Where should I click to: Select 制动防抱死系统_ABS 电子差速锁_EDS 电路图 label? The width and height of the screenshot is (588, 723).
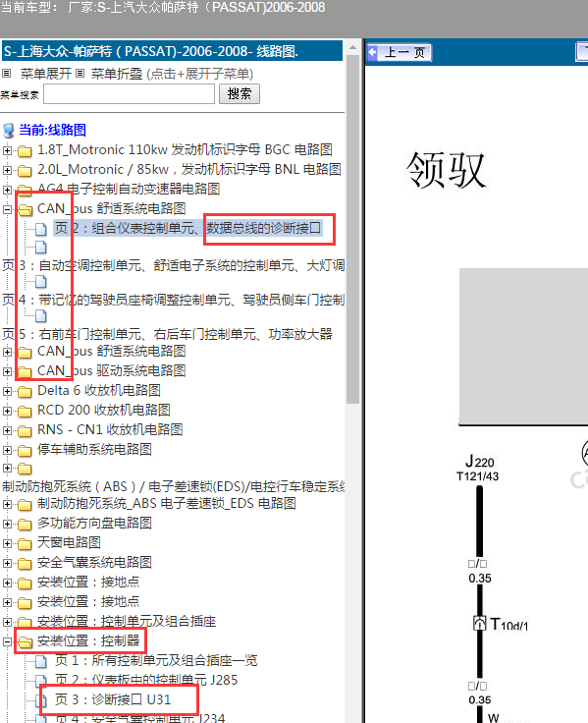pos(166,504)
